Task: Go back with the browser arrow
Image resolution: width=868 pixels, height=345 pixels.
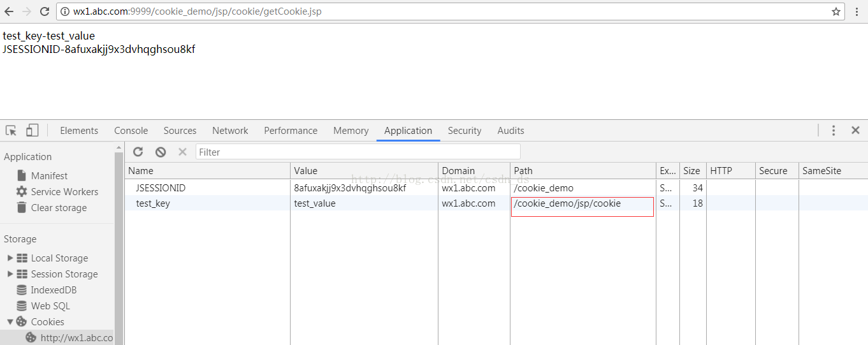Action: (x=9, y=11)
